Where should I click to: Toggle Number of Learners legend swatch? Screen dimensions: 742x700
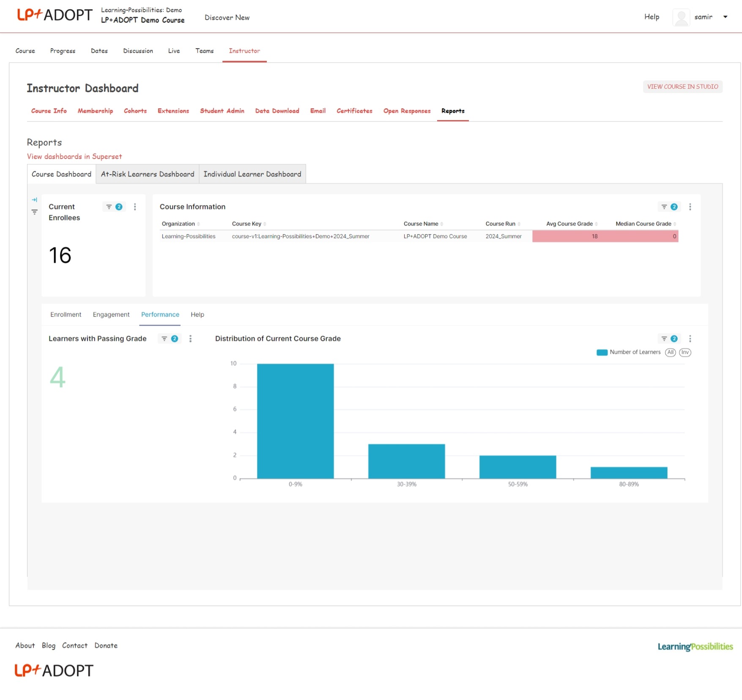(x=602, y=353)
